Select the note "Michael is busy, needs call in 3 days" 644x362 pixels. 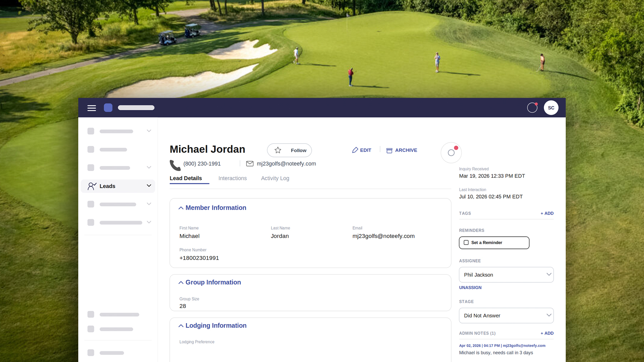496,353
